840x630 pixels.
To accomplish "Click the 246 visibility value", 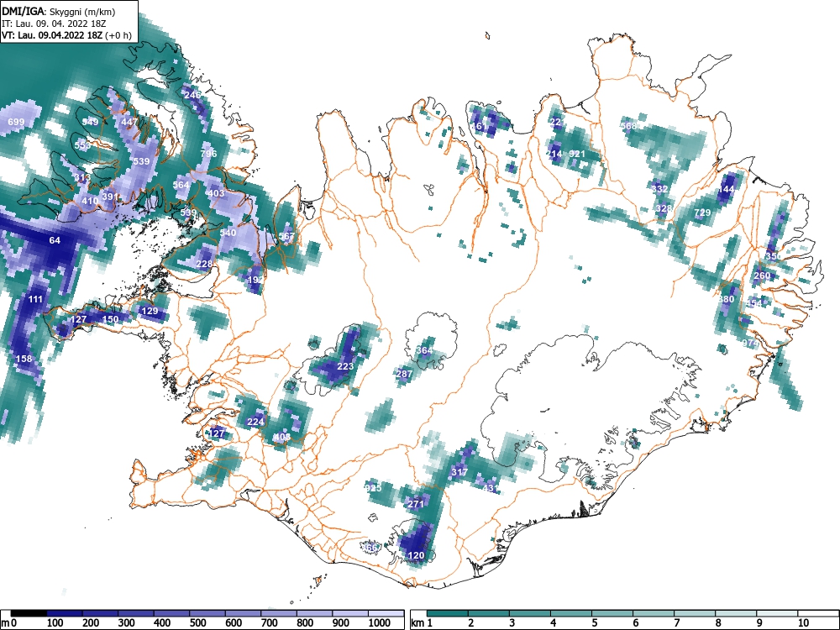I will (x=192, y=95).
